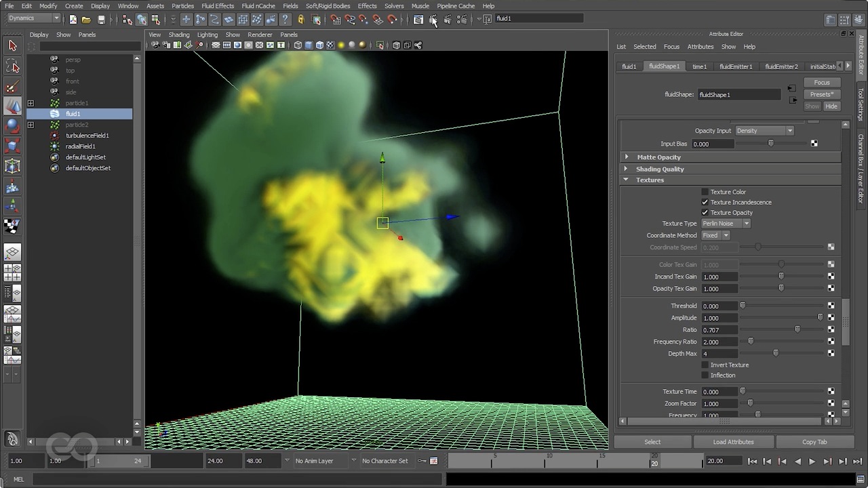Enable smooth shaded display in the viewport
This screenshot has width=868, height=488.
pos(309,45)
